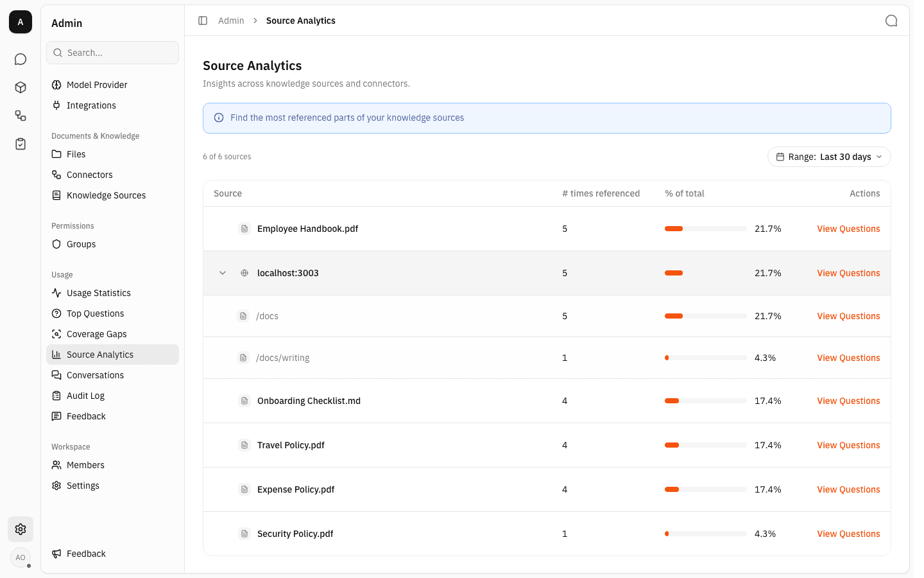Viewport: 924px width, 578px height.
Task: Click View Questions for Employee Handbook.pdf
Action: 848,229
